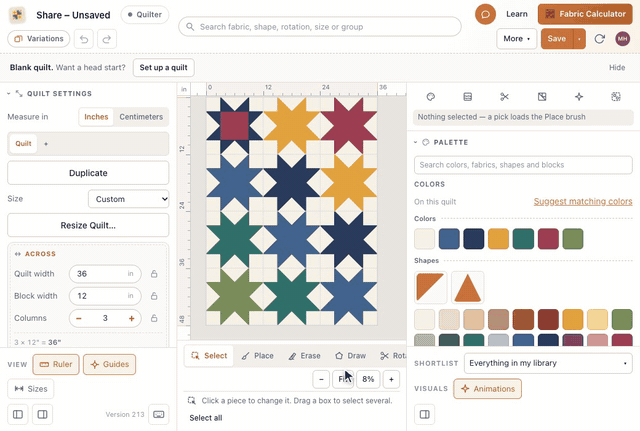Click the undo arrow icon
Viewport: 640px width, 431px height.
tap(84, 39)
